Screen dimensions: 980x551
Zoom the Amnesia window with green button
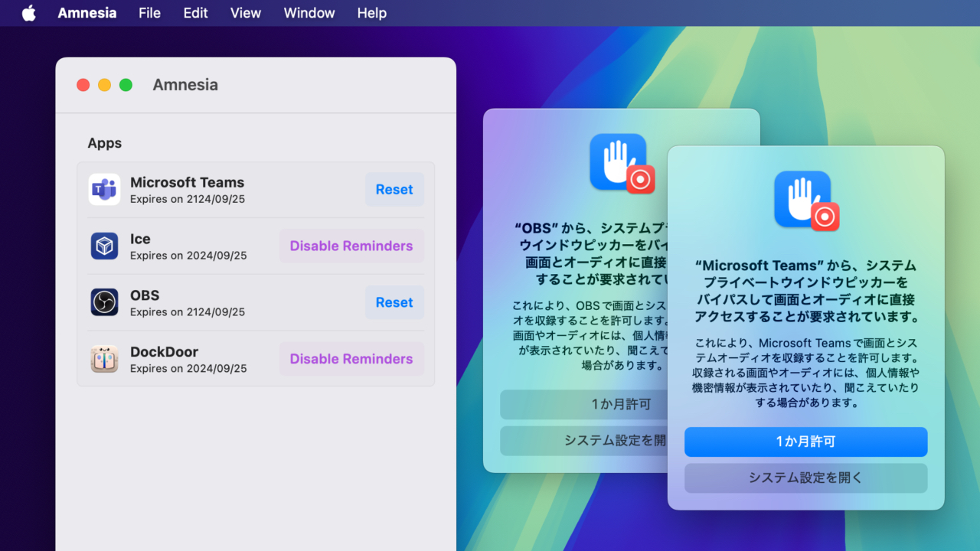click(126, 85)
